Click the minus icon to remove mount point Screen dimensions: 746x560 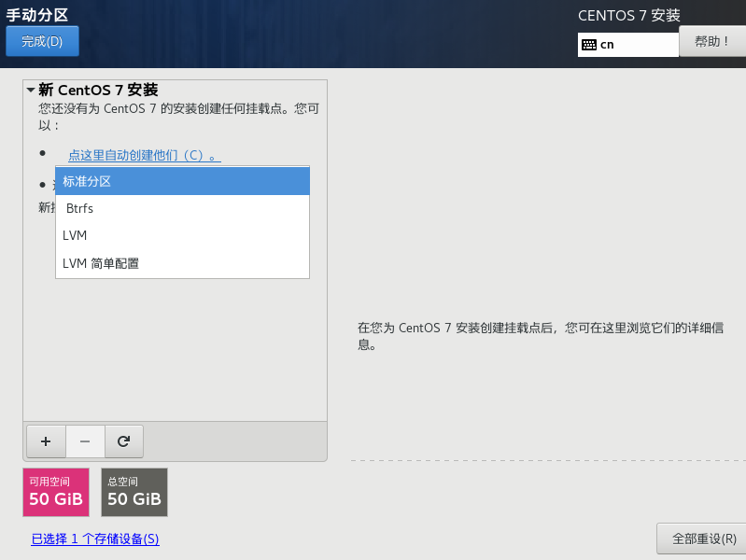point(85,441)
